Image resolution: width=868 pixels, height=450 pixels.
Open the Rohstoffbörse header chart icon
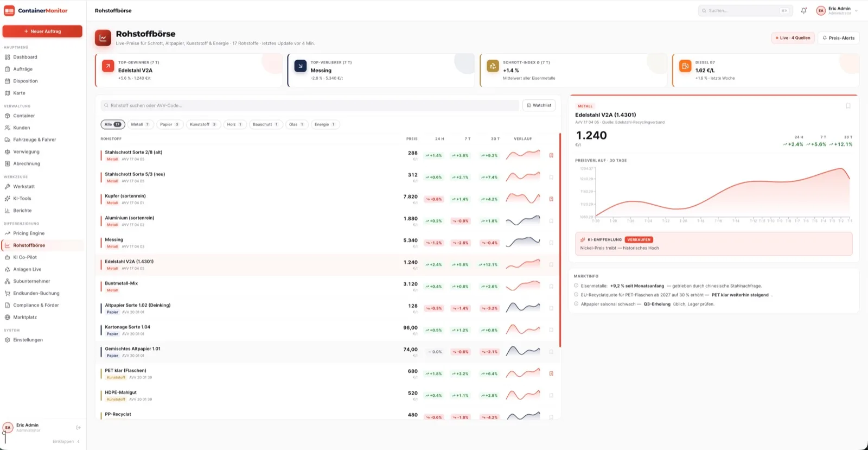(x=103, y=38)
